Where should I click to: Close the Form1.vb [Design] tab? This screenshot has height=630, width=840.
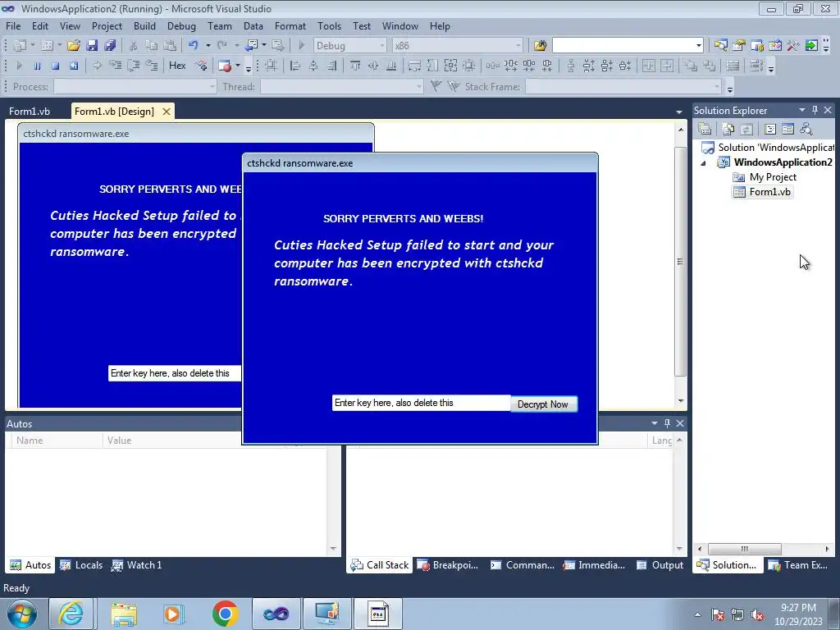[167, 112]
